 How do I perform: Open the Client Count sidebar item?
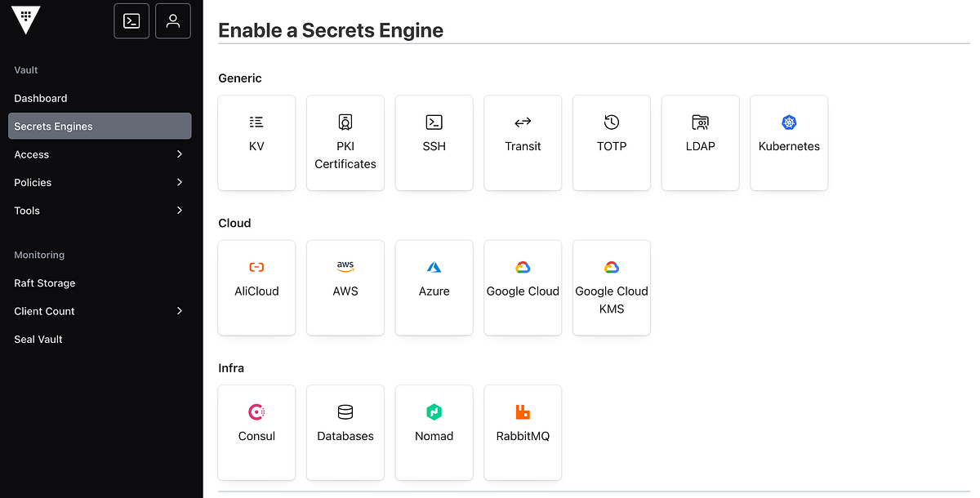[x=100, y=311]
